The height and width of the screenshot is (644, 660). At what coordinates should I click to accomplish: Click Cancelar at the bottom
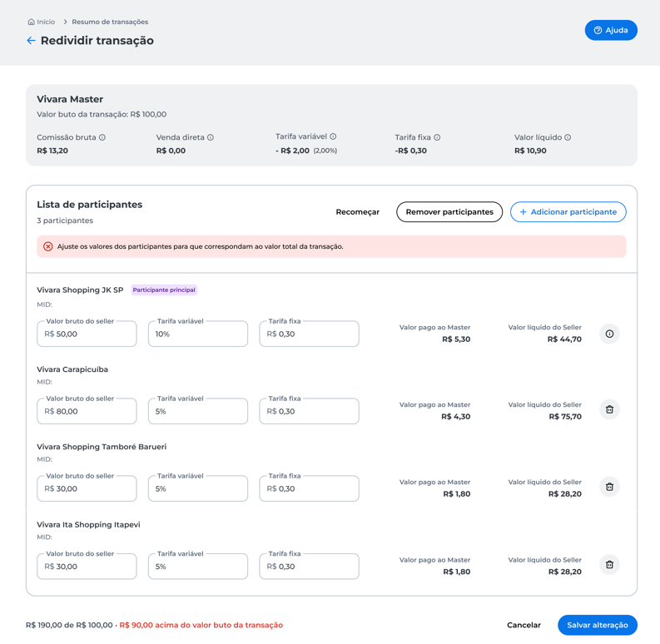tap(524, 625)
